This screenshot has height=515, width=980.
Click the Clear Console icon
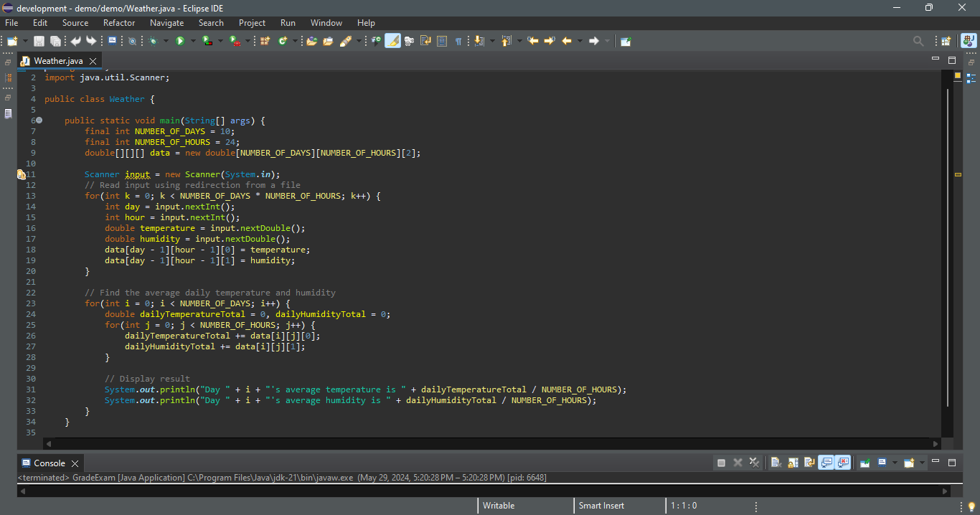[776, 463]
